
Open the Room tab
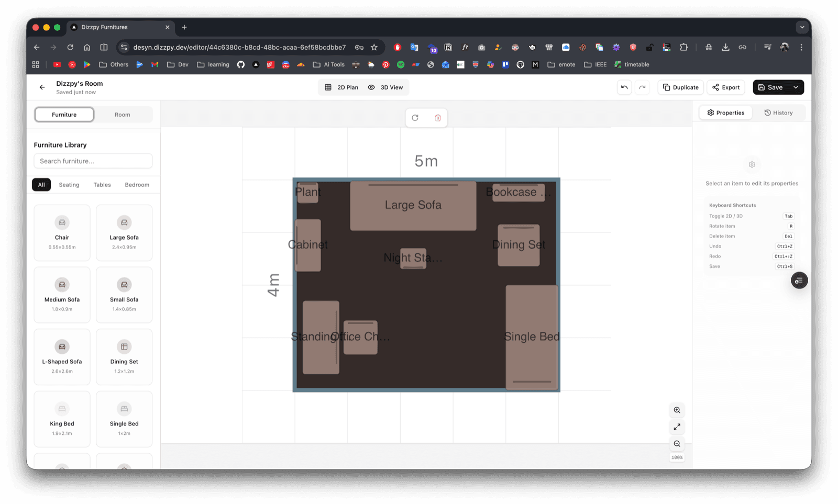(123, 115)
